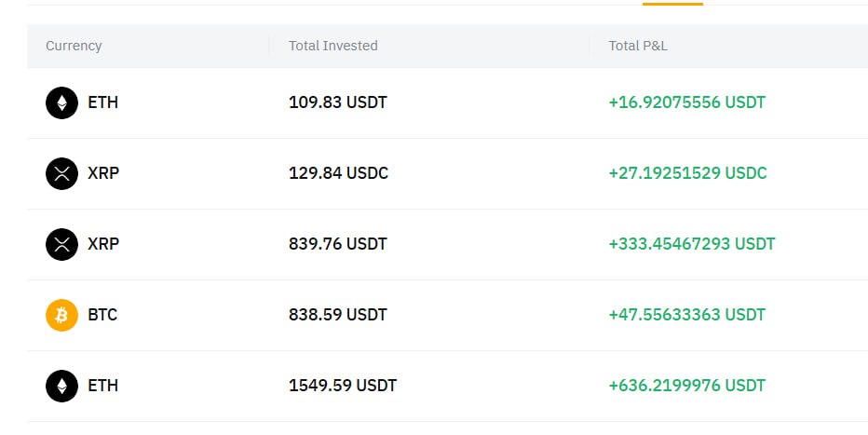Click the +333.45467293 USDT profit value
This screenshot has width=868, height=435.
point(692,244)
